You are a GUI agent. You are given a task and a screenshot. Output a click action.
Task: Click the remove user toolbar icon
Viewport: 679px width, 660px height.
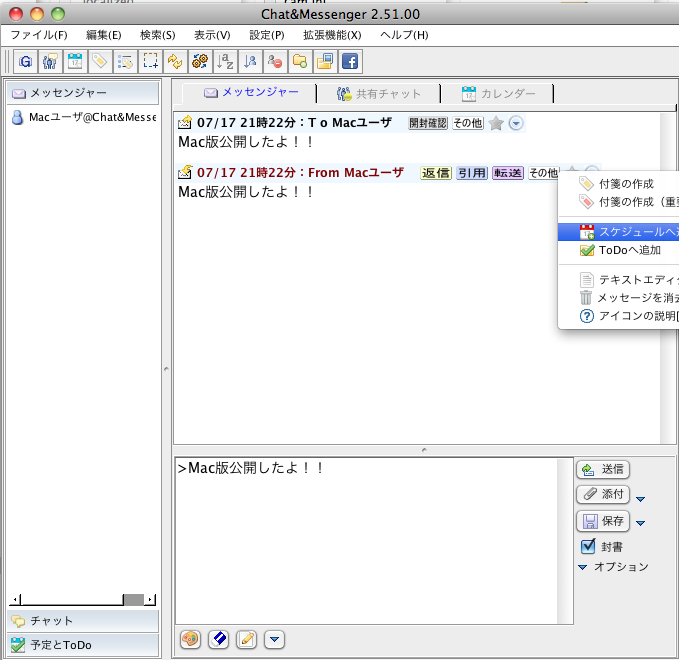click(x=275, y=61)
